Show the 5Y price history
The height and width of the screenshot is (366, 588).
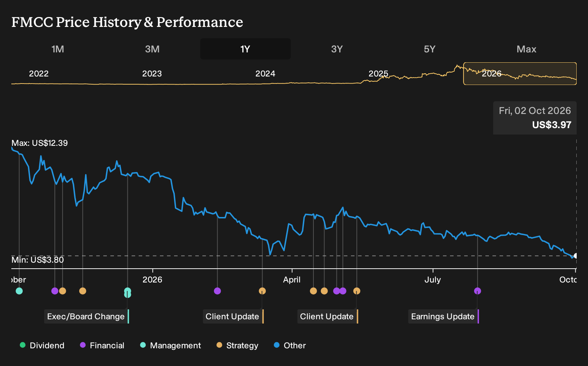[430, 49]
